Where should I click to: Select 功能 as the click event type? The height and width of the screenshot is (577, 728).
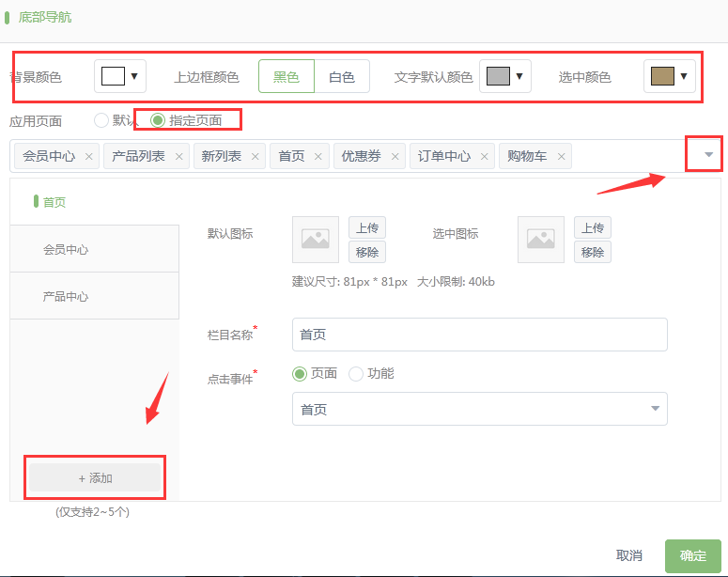(x=356, y=374)
